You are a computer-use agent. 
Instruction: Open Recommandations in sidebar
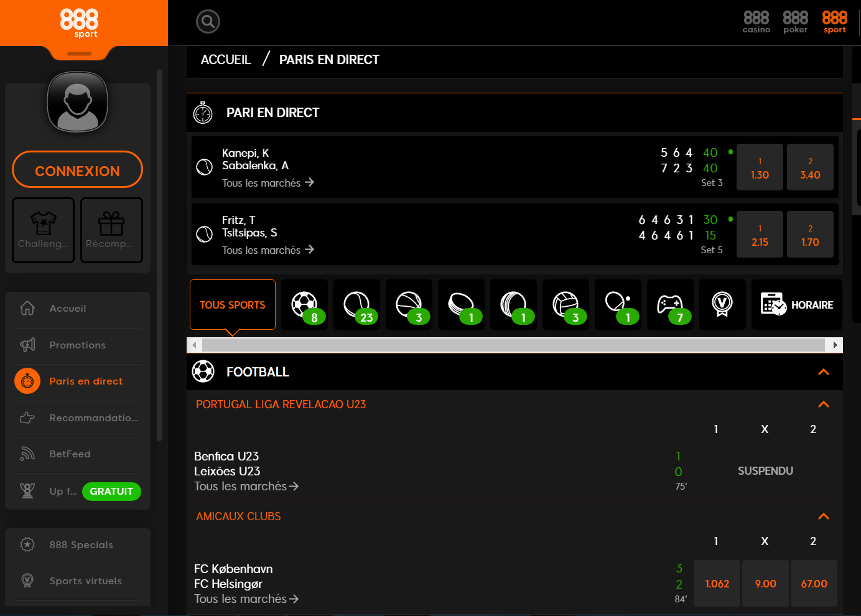point(78,418)
